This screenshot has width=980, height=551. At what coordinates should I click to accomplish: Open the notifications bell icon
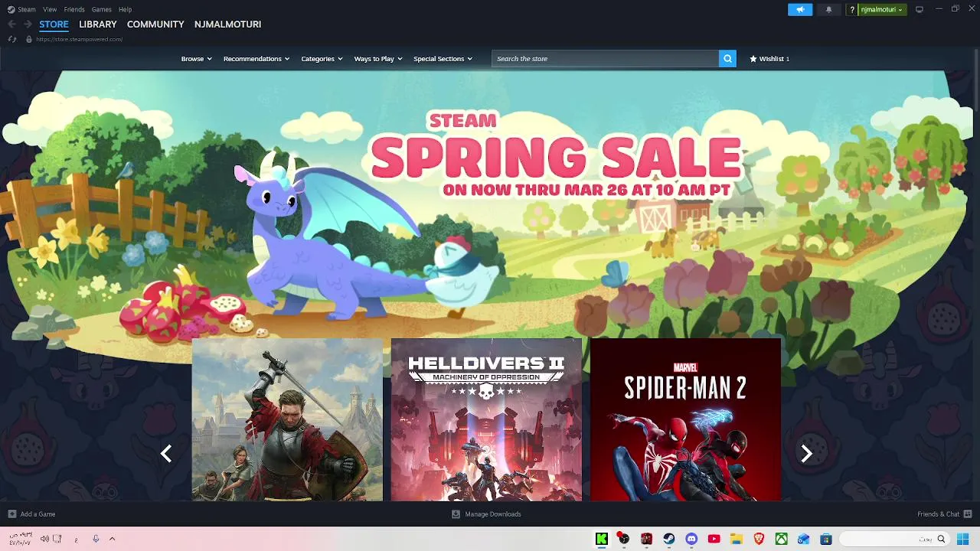coord(828,9)
